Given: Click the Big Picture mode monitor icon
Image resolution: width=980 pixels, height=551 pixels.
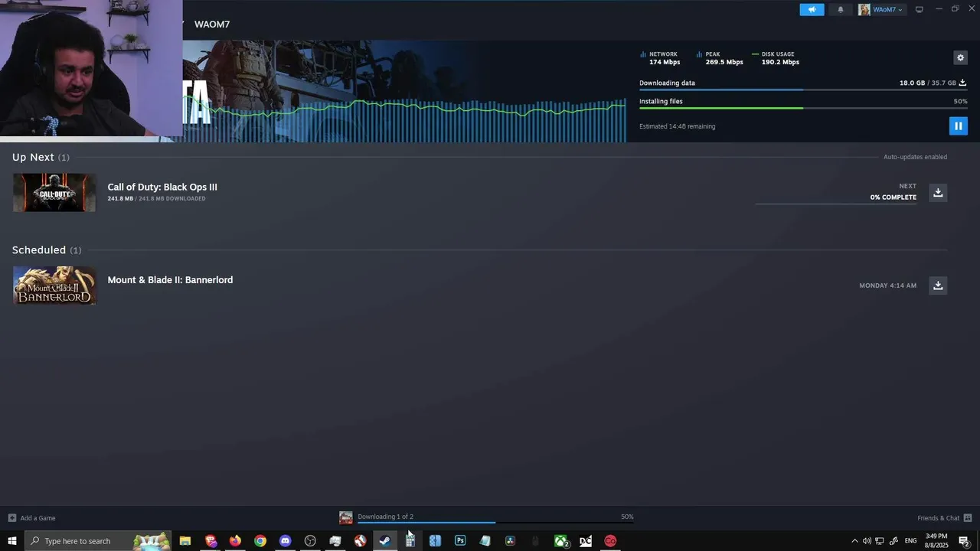Looking at the screenshot, I should pyautogui.click(x=920, y=9).
